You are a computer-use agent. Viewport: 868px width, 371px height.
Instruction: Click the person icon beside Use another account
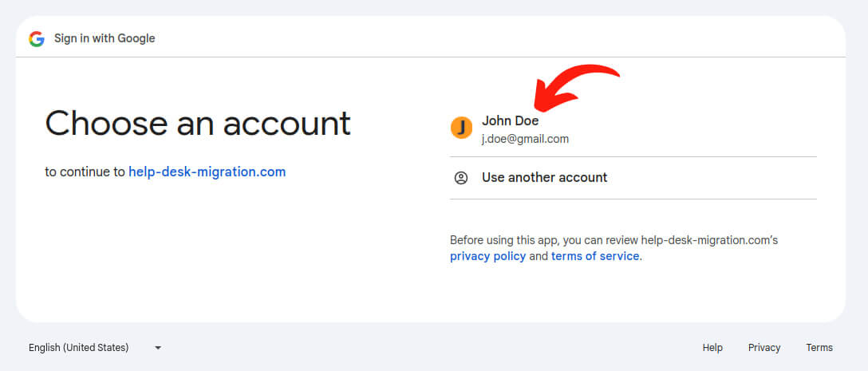[x=461, y=178]
